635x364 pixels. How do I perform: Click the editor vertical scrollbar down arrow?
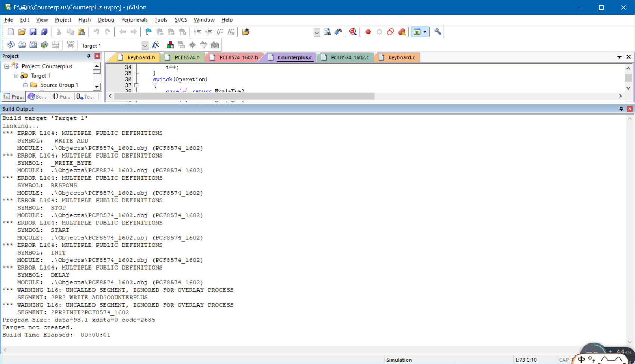pyautogui.click(x=628, y=88)
